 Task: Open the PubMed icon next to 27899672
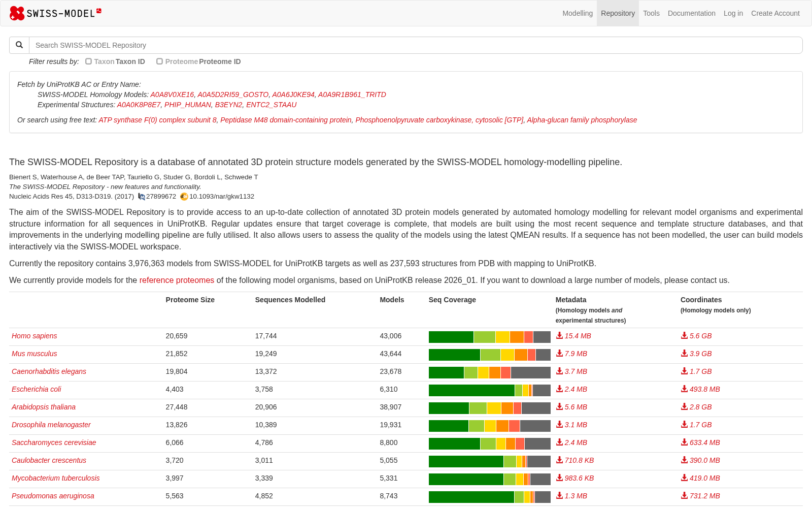[x=142, y=197]
